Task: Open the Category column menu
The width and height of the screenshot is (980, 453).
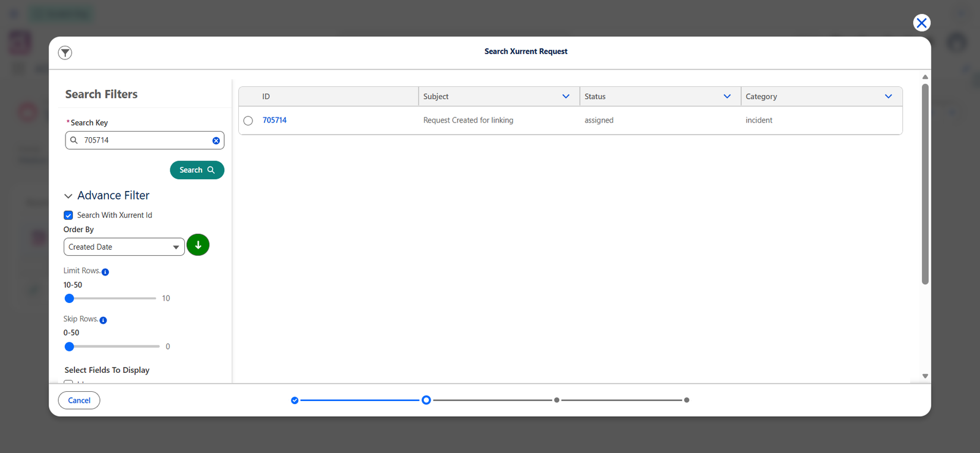Action: 888,97
